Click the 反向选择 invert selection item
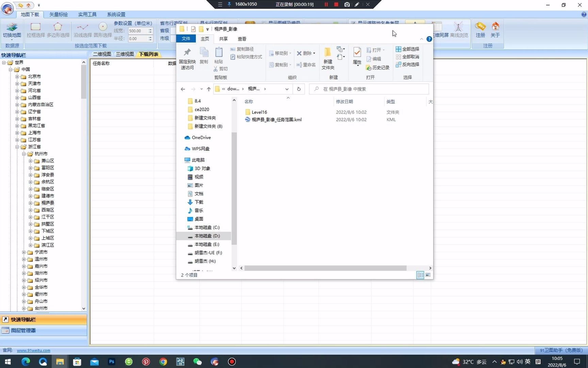Viewport: 588px width, 368px height. pos(407,64)
